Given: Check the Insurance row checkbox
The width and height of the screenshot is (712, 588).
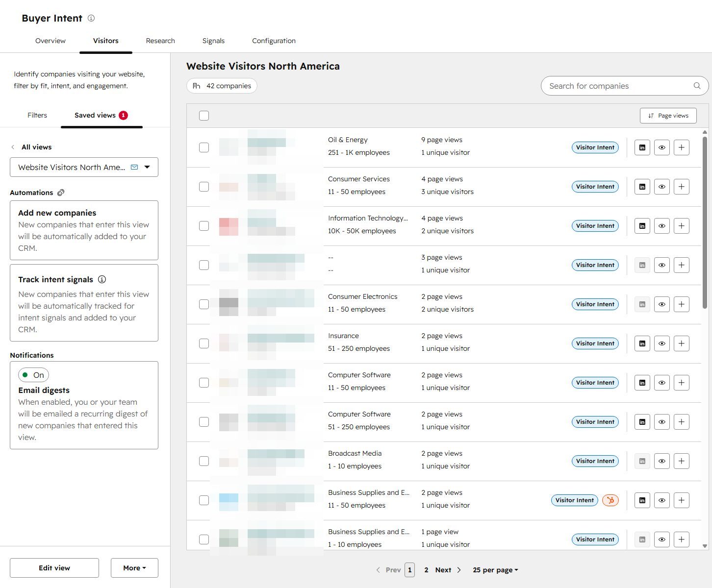Looking at the screenshot, I should point(204,343).
